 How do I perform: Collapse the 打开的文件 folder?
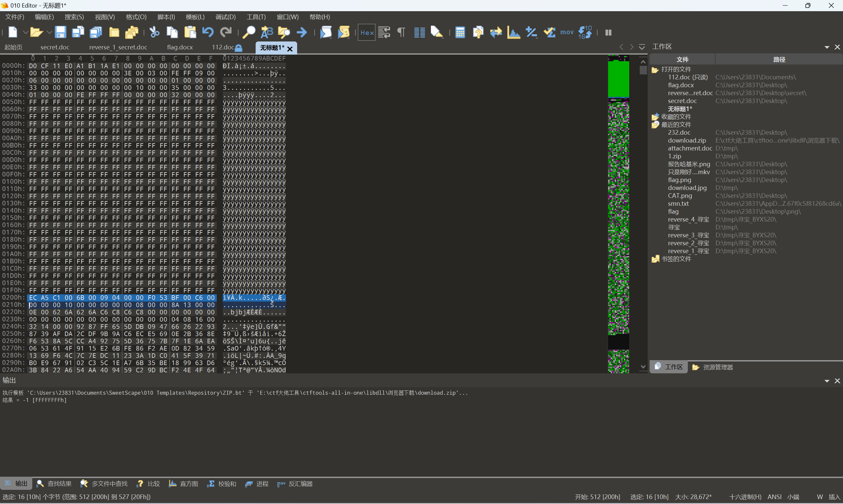tap(655, 69)
